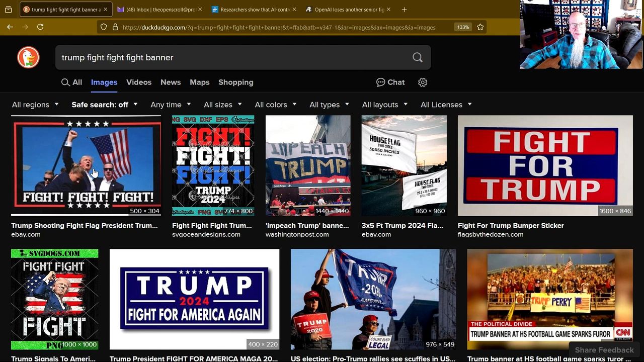Viewport: 644px width, 362px height.
Task: Click the shield tracking protection icon
Action: [x=104, y=27]
